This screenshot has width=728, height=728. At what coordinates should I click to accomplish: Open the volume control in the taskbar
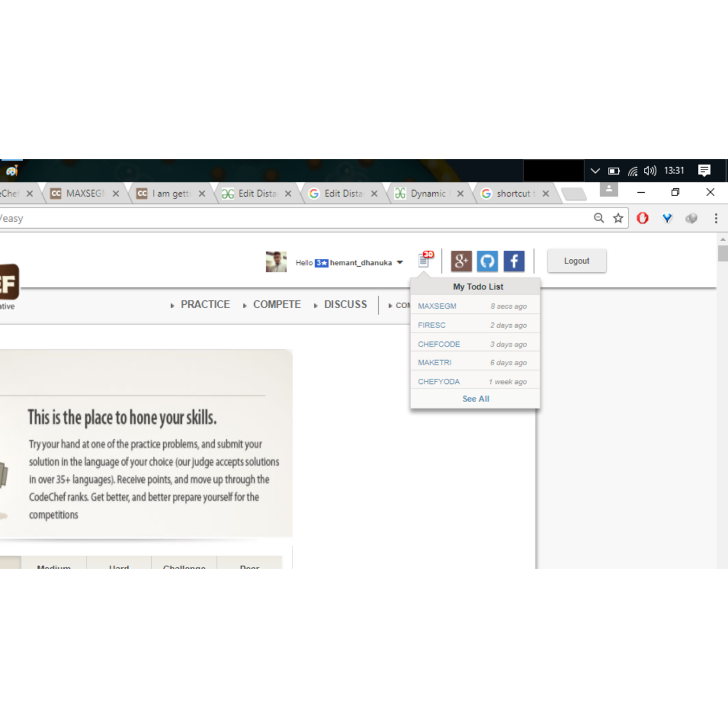[x=650, y=170]
